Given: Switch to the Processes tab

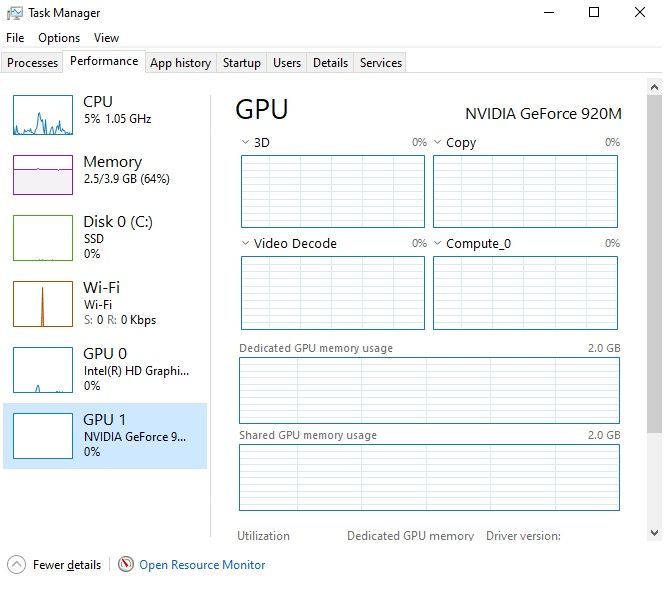Looking at the screenshot, I should pyautogui.click(x=32, y=63).
